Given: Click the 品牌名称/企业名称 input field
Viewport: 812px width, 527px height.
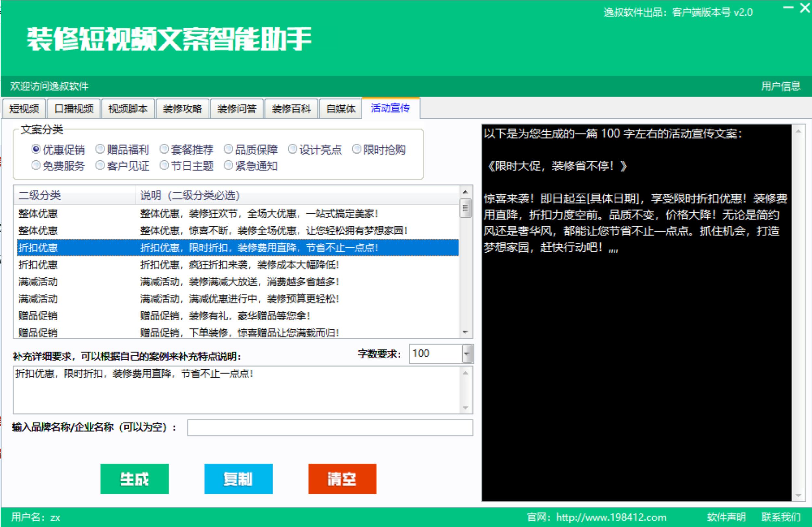Looking at the screenshot, I should pyautogui.click(x=330, y=427).
